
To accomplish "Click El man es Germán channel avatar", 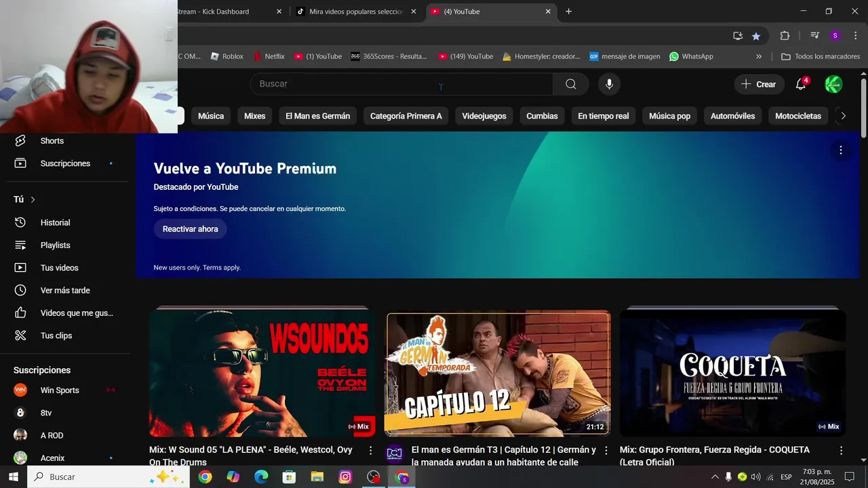I will click(x=395, y=453).
